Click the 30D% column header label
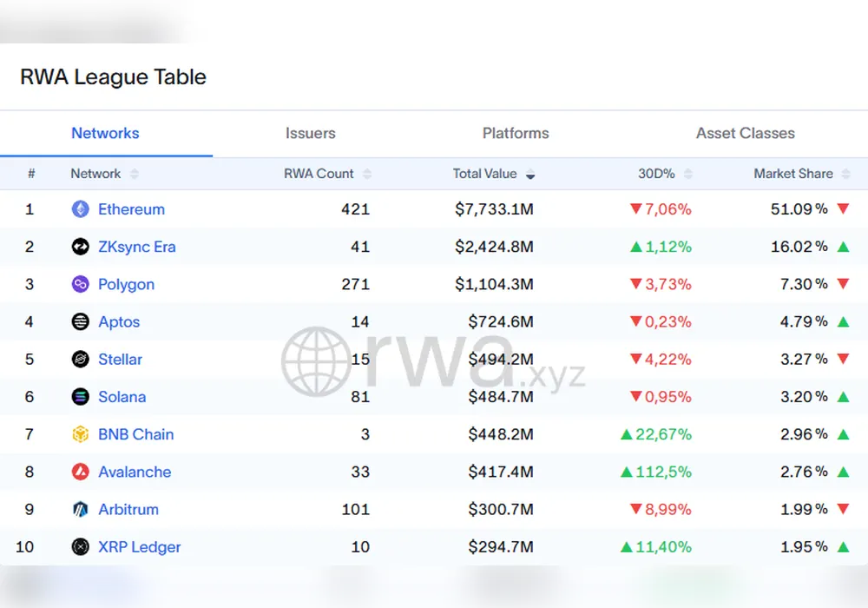 pos(656,174)
